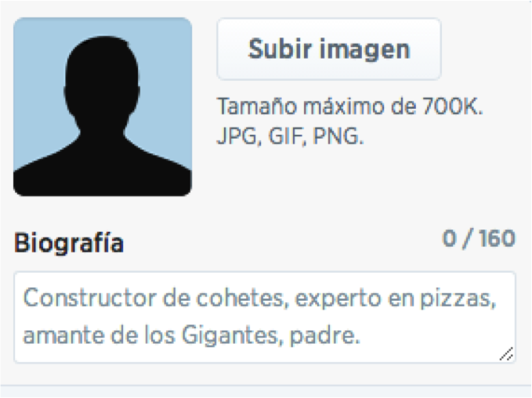Click the Biografía field label
Image resolution: width=532 pixels, height=398 pixels.
[x=69, y=244]
